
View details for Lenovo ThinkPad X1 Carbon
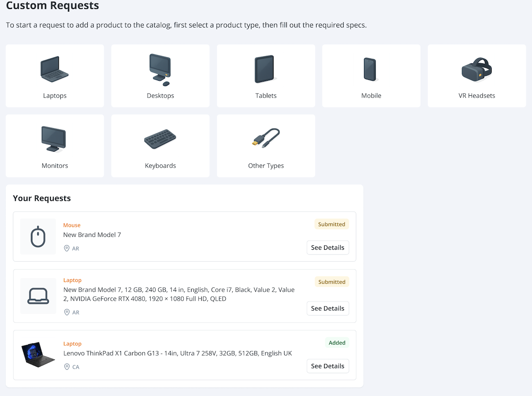point(328,366)
